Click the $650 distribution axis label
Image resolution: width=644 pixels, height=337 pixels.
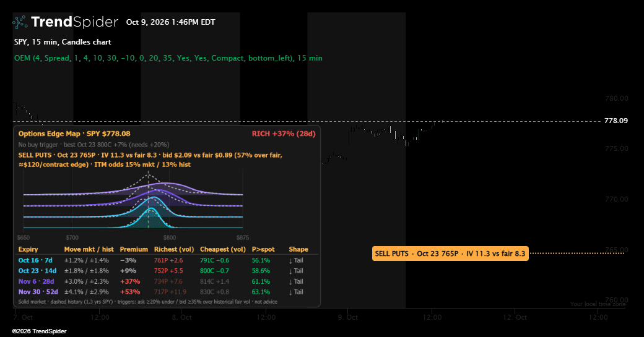pyautogui.click(x=24, y=238)
